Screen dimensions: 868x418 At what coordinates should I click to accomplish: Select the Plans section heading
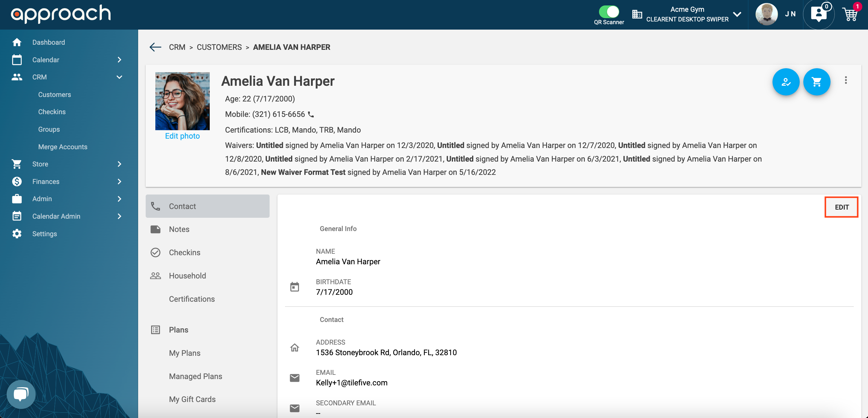pos(179,330)
